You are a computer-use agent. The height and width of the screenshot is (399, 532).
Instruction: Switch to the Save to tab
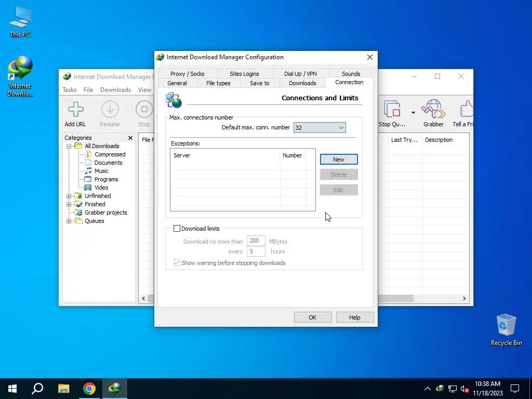[260, 83]
